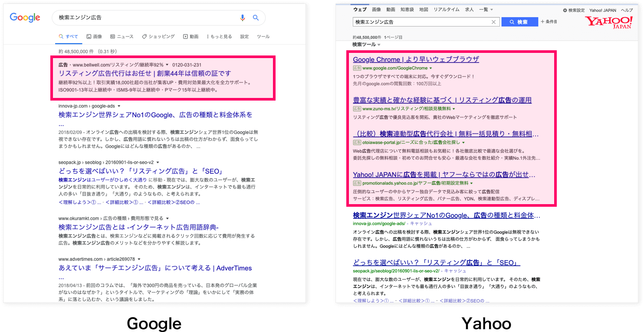Select the Google ニュース tab
This screenshot has width=644, height=332.
pyautogui.click(x=122, y=36)
